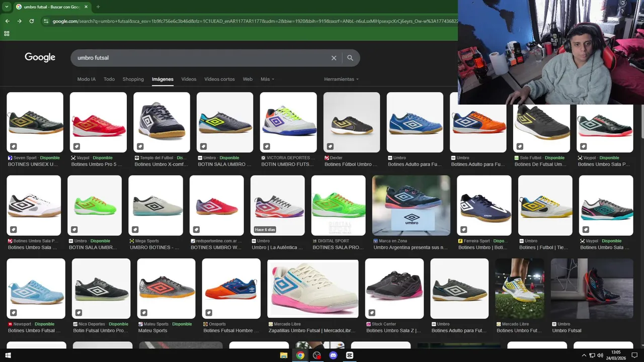Open 'Umbro | La Auténtica...' result link
The height and width of the screenshot is (362, 644).
point(277,247)
